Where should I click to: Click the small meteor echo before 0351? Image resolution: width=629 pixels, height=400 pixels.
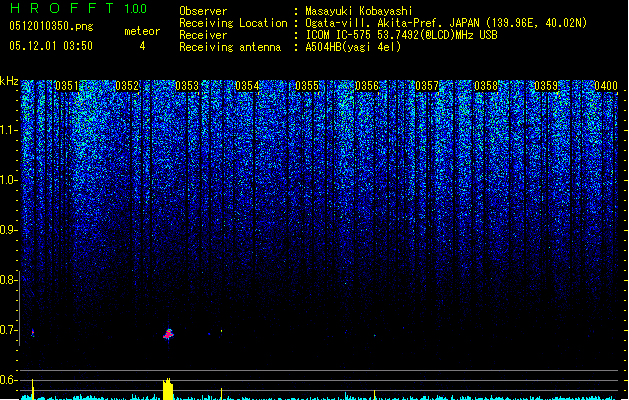pos(32,333)
